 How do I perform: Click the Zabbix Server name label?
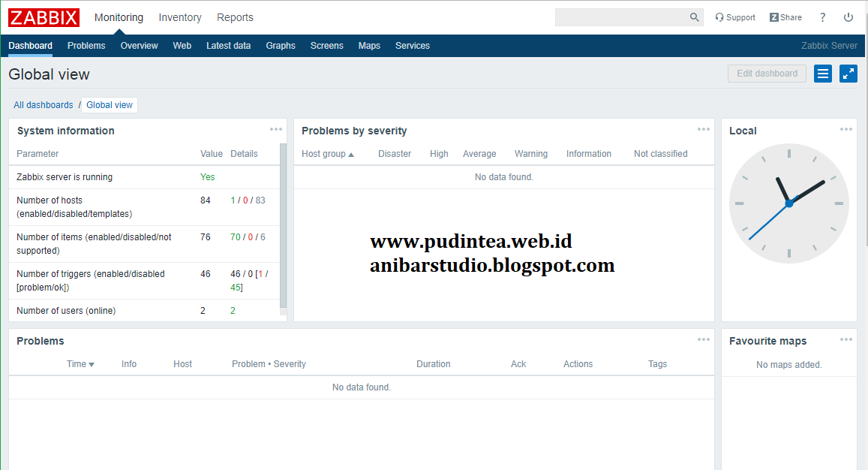click(x=829, y=46)
